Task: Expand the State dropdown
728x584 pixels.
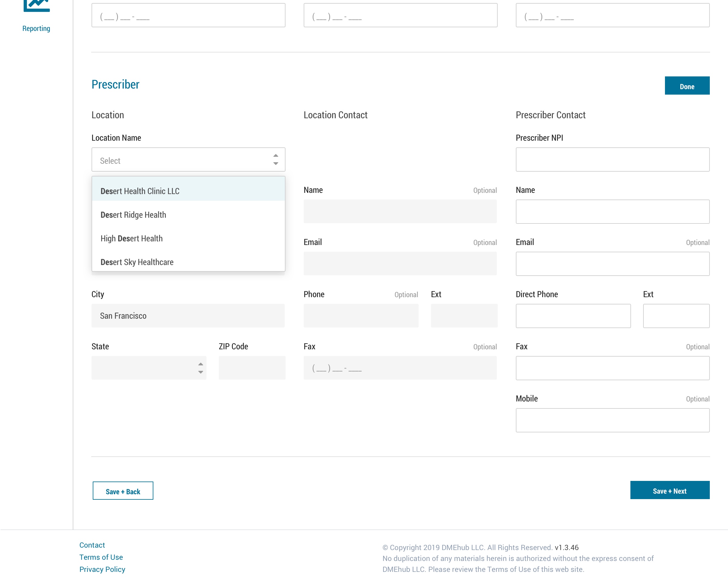Action: pyautogui.click(x=149, y=368)
